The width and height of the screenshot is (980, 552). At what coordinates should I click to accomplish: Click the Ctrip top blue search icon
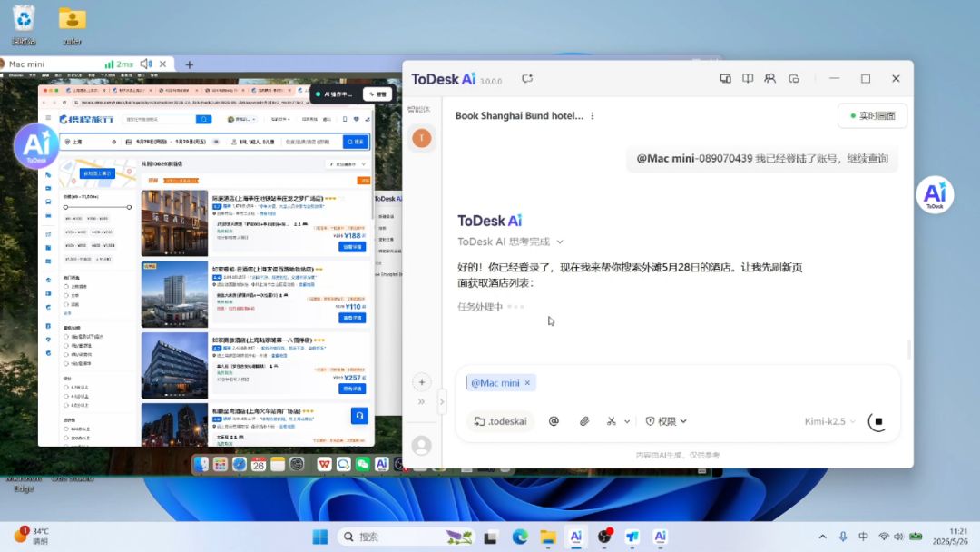(x=204, y=119)
